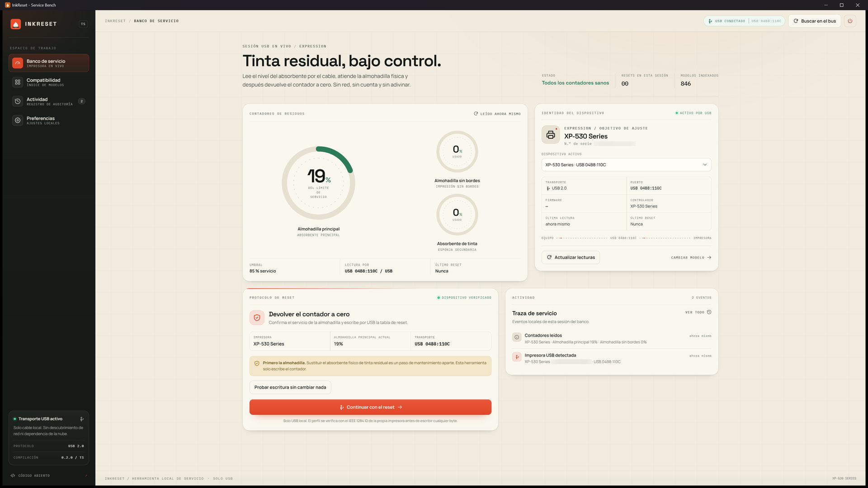Click the USB icon in Transporte USB activo card

point(82,419)
